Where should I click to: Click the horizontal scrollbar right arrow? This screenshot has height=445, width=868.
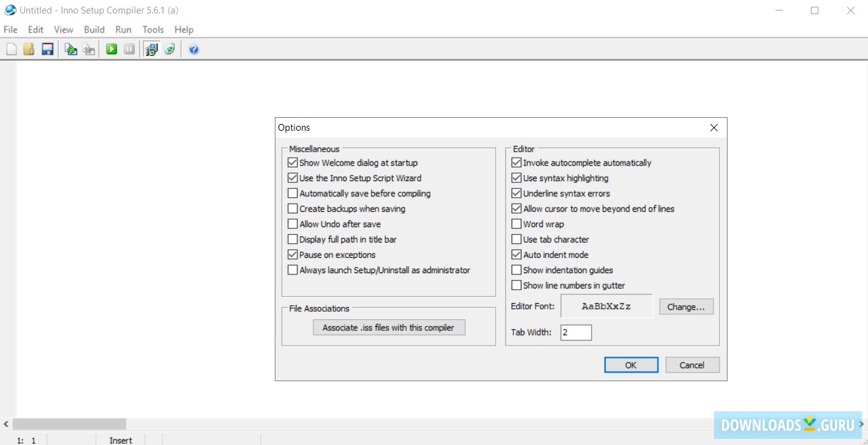pyautogui.click(x=861, y=424)
